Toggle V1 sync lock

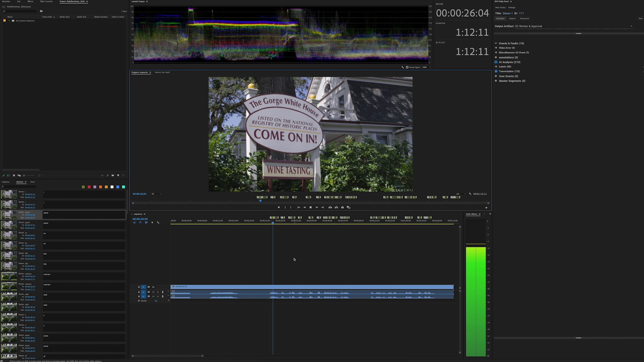pyautogui.click(x=149, y=287)
